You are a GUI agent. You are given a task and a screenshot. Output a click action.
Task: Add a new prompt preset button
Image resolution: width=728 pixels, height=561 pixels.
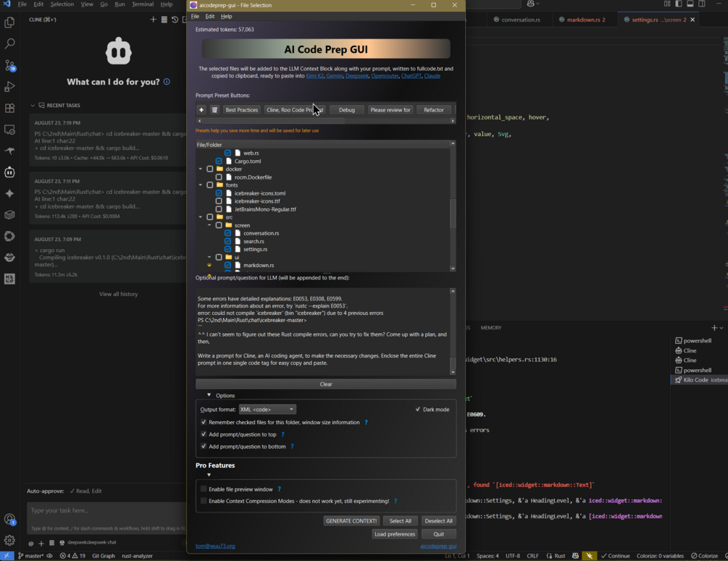point(201,110)
